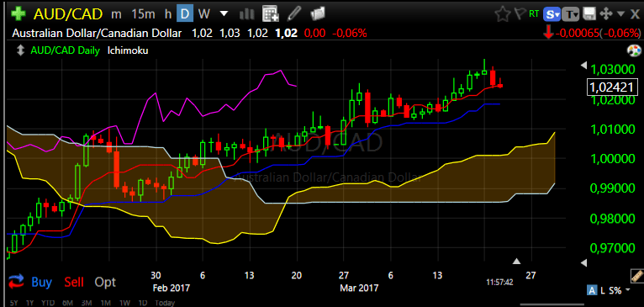Click the 0,97000 price axis label

613,248
